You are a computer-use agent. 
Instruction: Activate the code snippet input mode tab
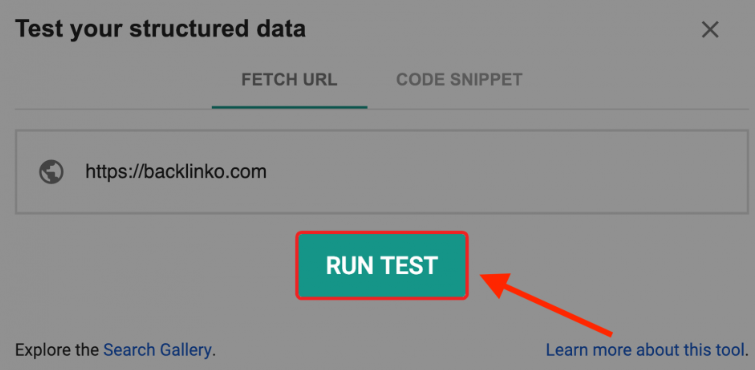coord(459,79)
